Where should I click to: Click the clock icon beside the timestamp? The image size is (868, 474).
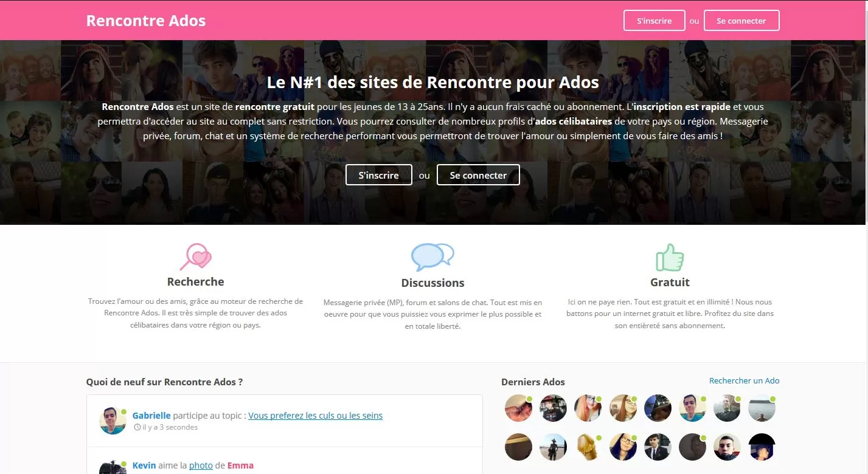click(137, 427)
